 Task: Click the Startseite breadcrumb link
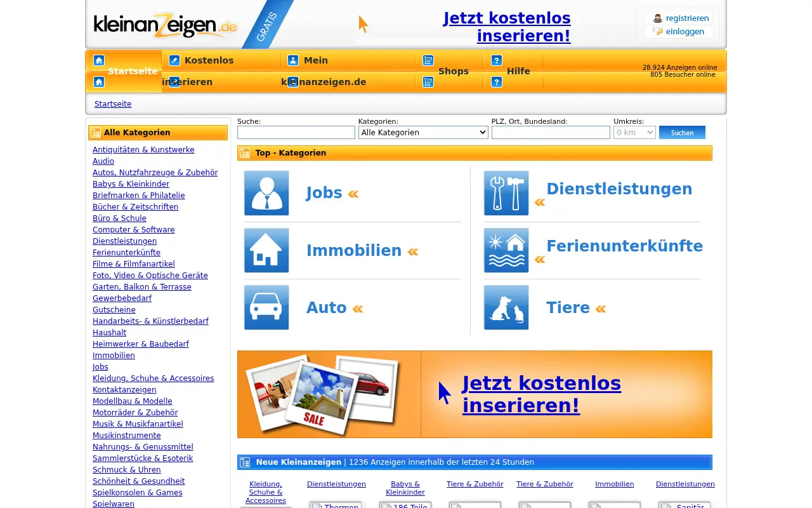point(113,104)
